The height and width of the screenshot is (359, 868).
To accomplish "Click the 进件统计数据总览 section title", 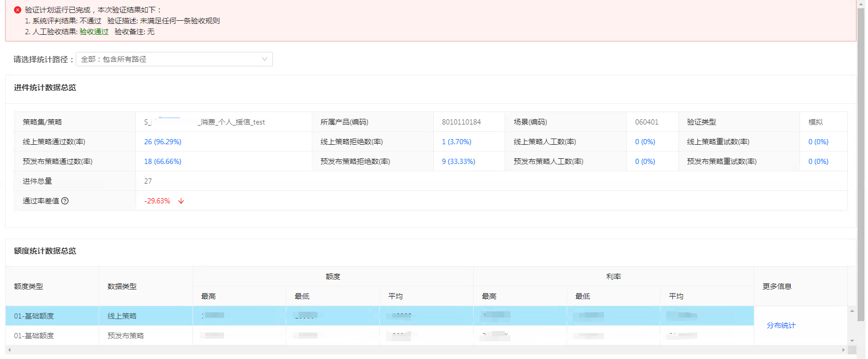I will click(45, 88).
